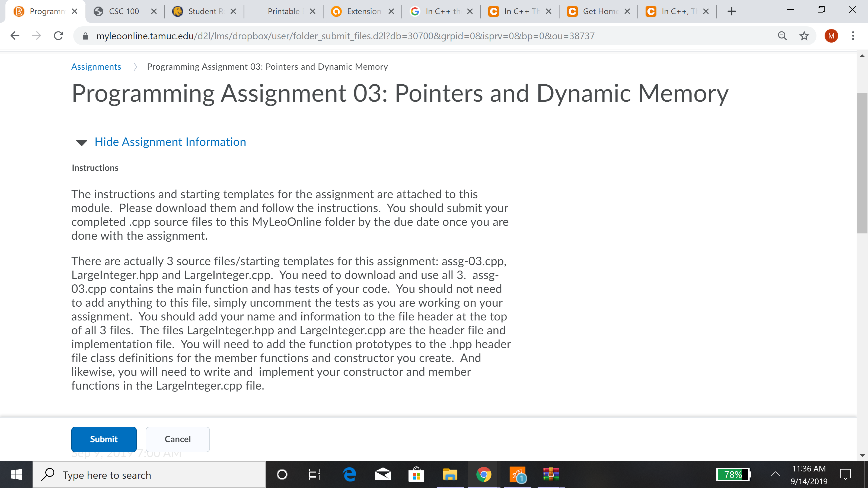The image size is (868, 488).
Task: Open Cortana circle icon on taskbar
Action: 282,475
